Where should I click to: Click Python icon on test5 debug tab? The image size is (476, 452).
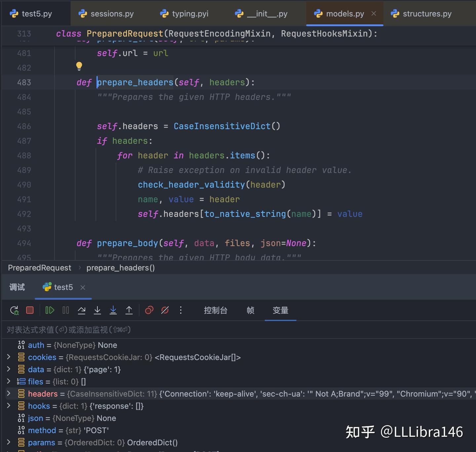pos(47,287)
